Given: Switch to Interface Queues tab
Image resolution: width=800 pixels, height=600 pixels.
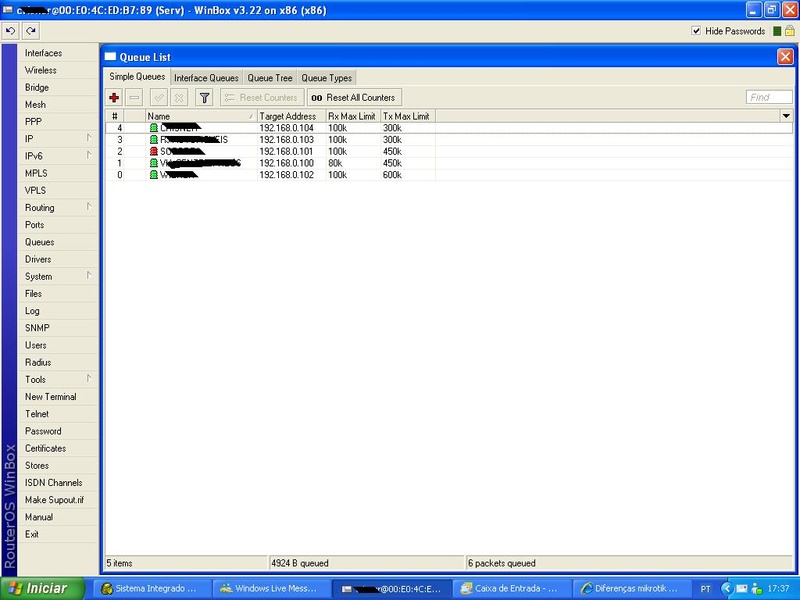Looking at the screenshot, I should pos(206,78).
